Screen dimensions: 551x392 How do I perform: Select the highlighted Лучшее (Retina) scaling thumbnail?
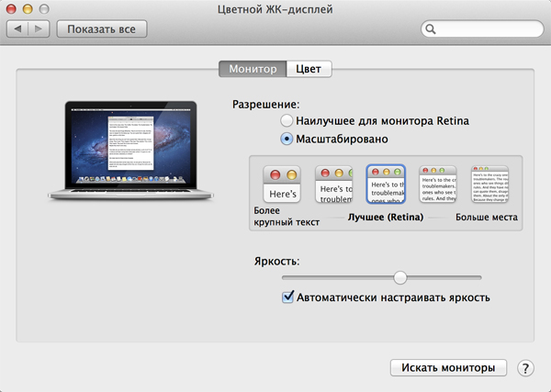point(386,184)
